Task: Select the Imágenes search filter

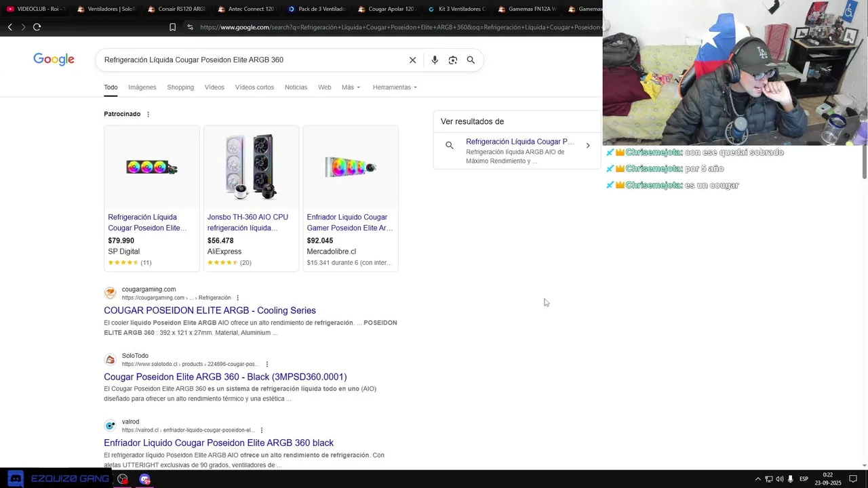Action: (142, 87)
